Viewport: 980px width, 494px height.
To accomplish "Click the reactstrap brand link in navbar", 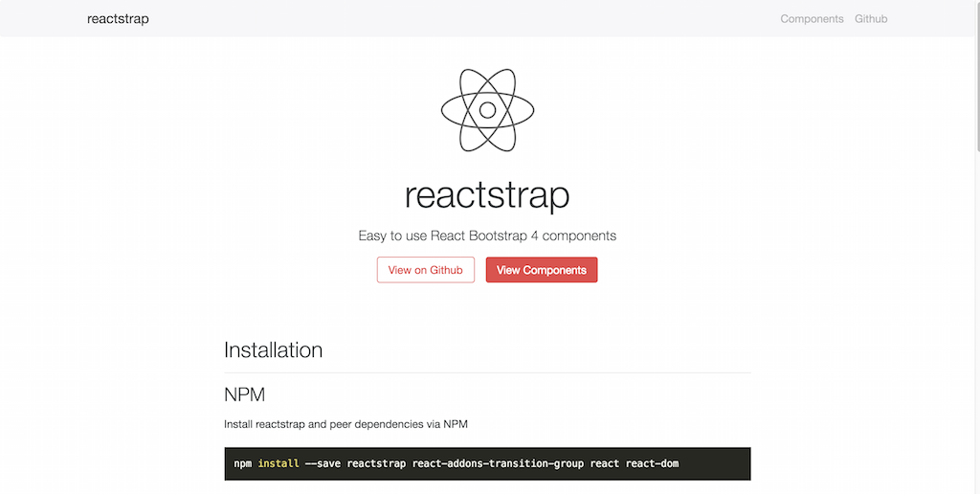I will (118, 19).
